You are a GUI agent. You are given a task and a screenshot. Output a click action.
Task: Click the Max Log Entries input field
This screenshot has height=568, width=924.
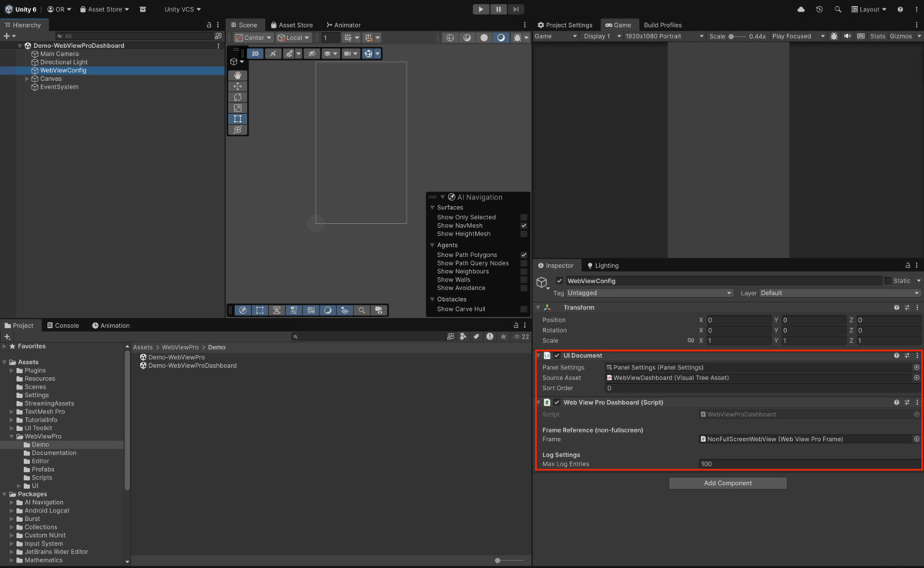coord(808,464)
